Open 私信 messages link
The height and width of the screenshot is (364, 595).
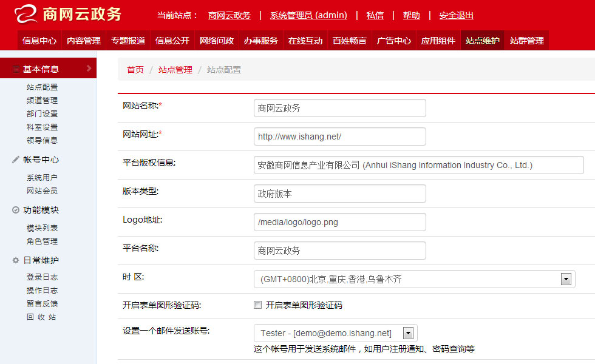[x=375, y=15]
